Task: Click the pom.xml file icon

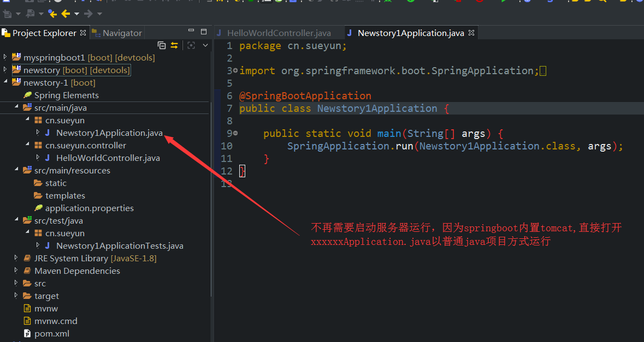Action: [x=27, y=333]
